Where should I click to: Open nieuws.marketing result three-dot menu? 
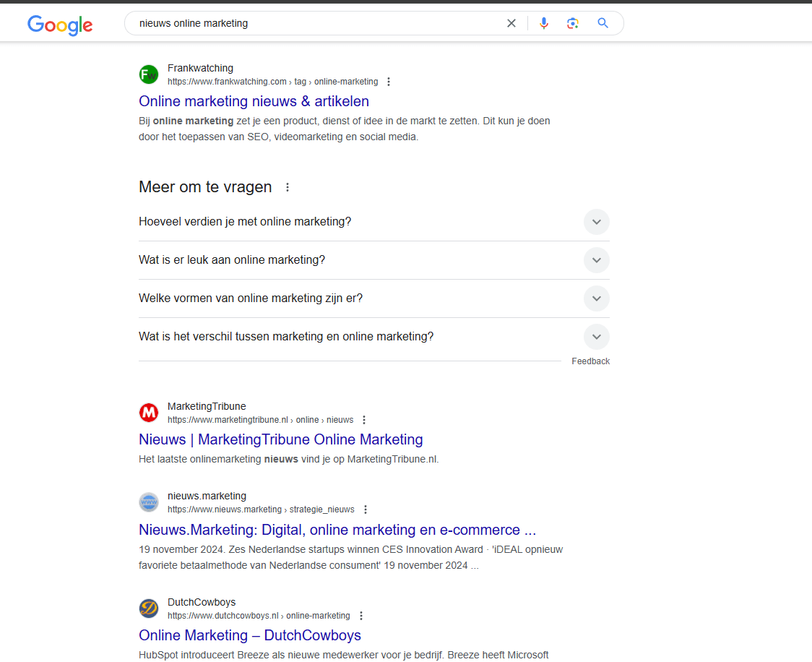[366, 510]
